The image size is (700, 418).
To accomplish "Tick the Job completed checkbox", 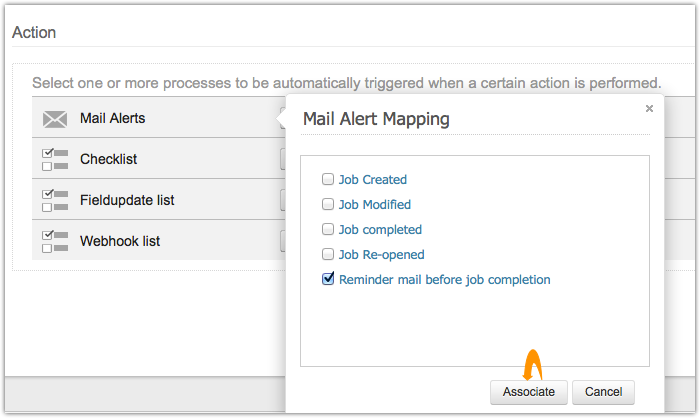I will click(328, 230).
